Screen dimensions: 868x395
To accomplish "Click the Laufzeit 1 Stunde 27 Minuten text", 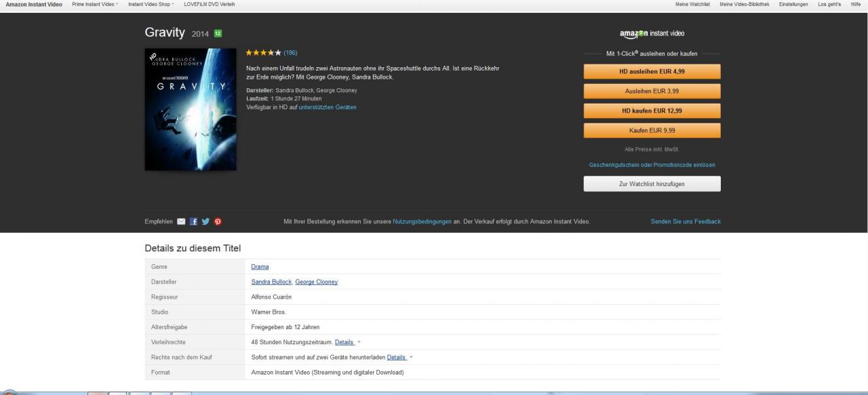I will [284, 98].
